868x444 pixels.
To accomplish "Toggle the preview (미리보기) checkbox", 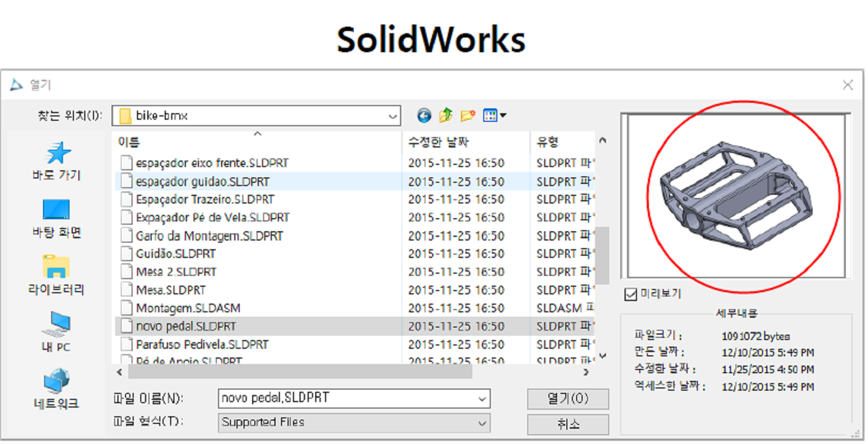I will pos(630,294).
